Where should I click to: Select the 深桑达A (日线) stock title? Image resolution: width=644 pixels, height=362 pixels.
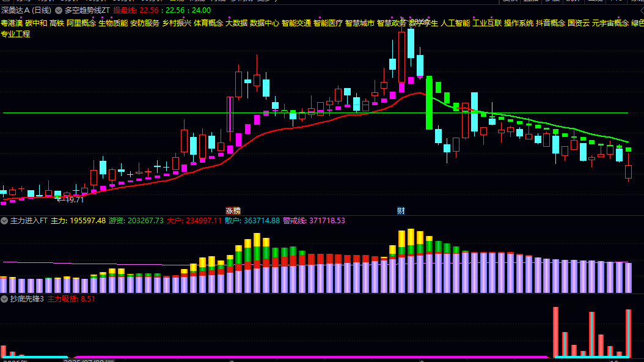pos(26,10)
